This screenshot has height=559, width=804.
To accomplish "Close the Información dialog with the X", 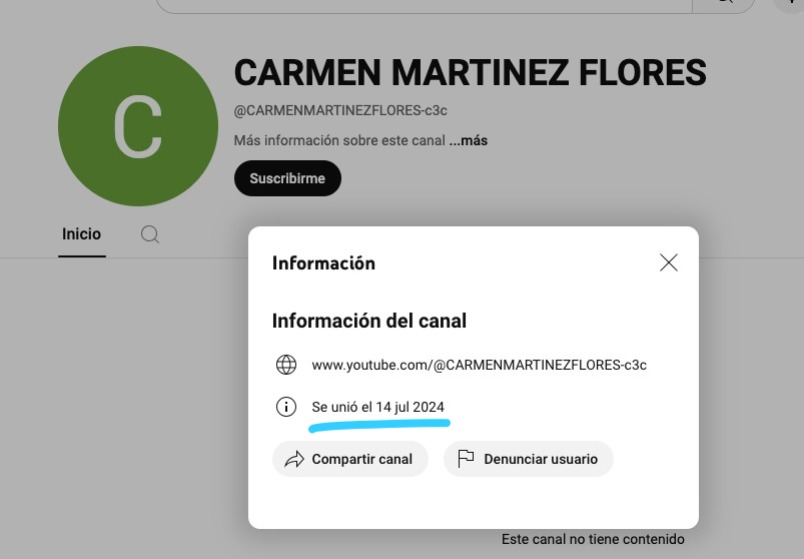I will [669, 262].
